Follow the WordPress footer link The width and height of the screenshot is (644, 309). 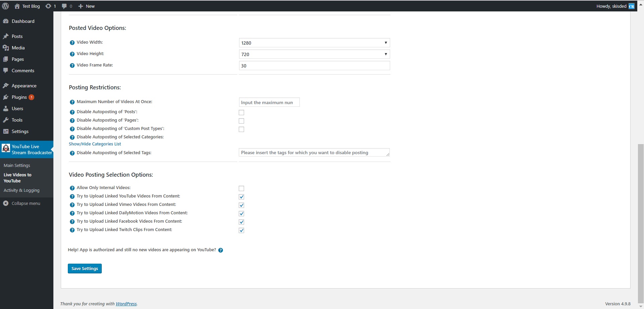coord(126,303)
